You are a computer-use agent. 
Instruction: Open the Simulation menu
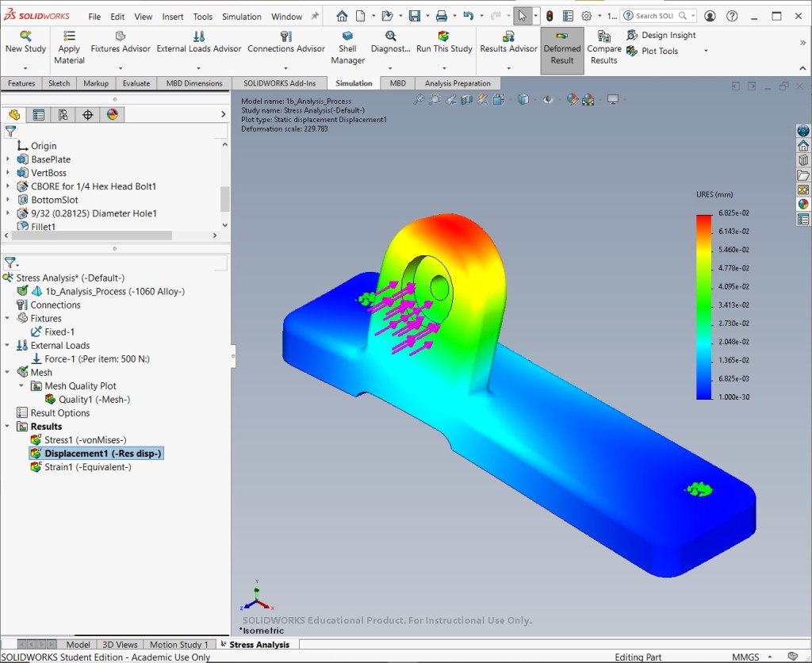(241, 17)
